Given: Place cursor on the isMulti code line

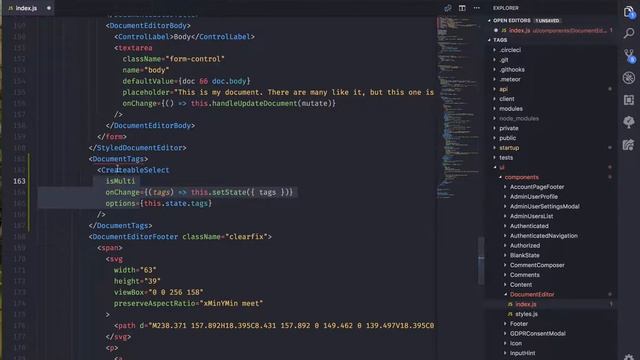Looking at the screenshot, I should point(120,181).
